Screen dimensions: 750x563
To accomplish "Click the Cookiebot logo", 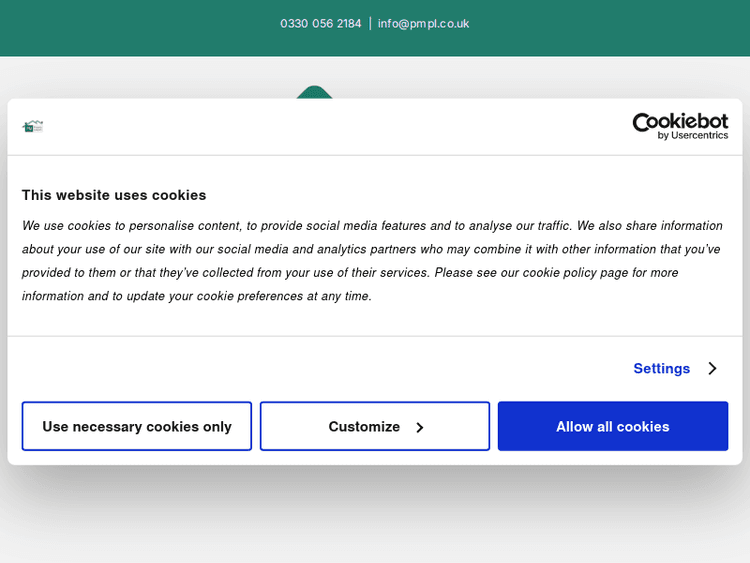I will [680, 122].
